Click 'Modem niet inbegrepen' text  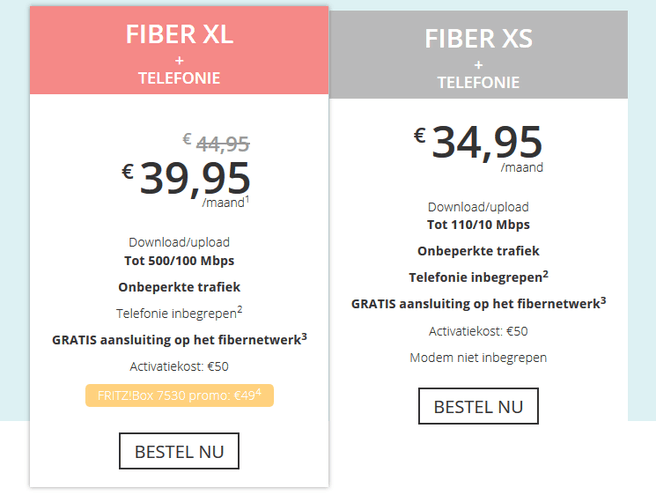pos(478,357)
